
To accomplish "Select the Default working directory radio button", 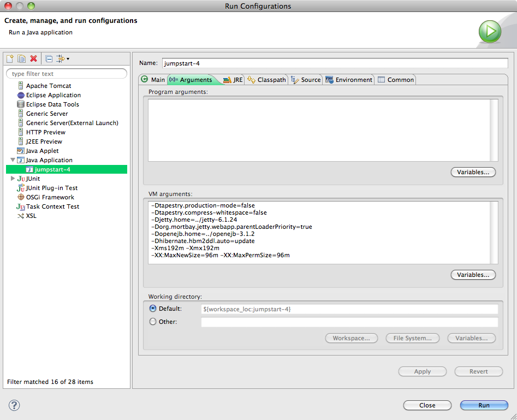I will [x=153, y=309].
